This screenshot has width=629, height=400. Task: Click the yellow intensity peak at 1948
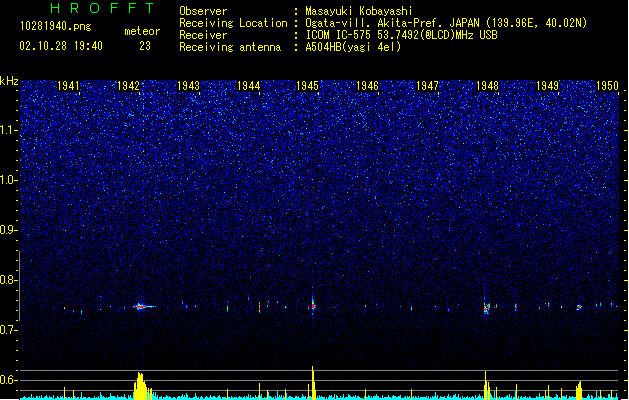[487, 385]
